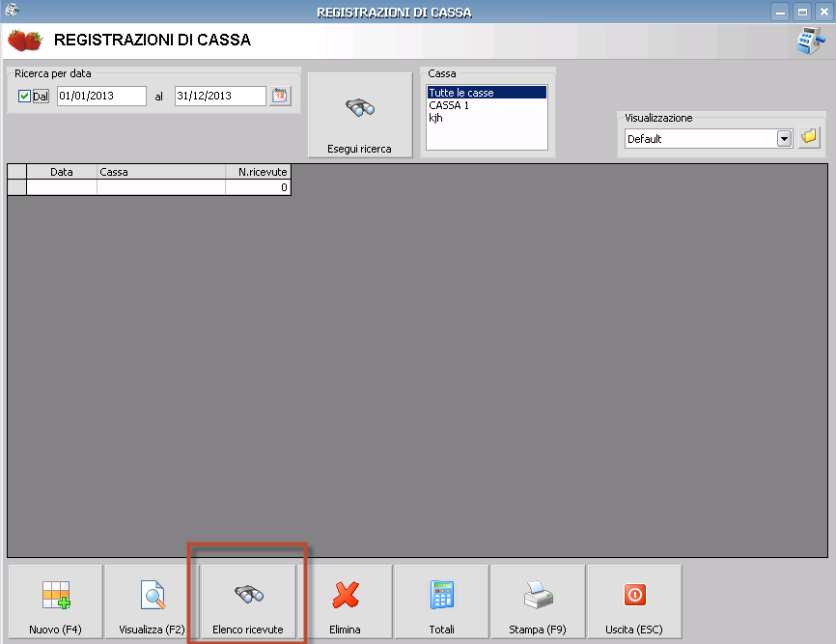836x644 pixels.
Task: Click the Cassa column header in grid
Action: coord(161,172)
